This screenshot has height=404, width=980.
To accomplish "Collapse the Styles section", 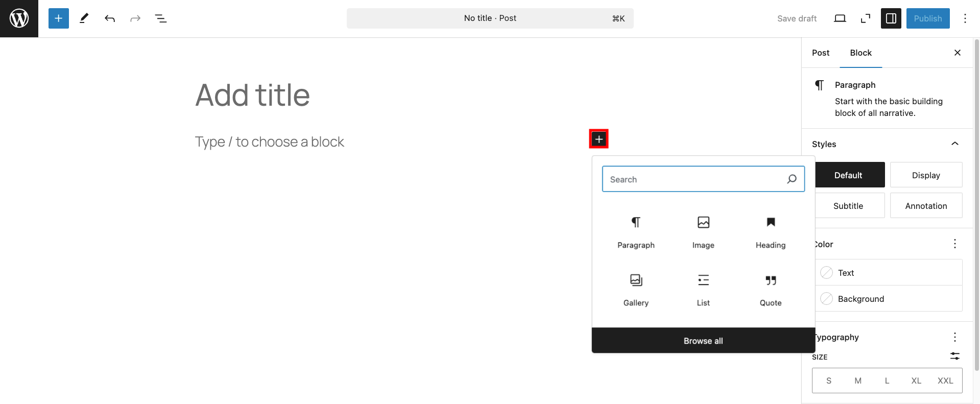I will tap(955, 144).
